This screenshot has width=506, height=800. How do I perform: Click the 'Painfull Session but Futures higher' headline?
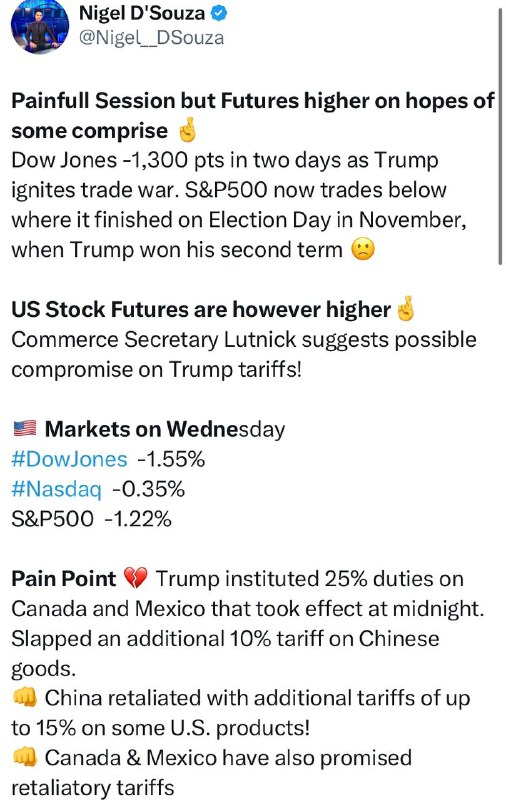253,116
